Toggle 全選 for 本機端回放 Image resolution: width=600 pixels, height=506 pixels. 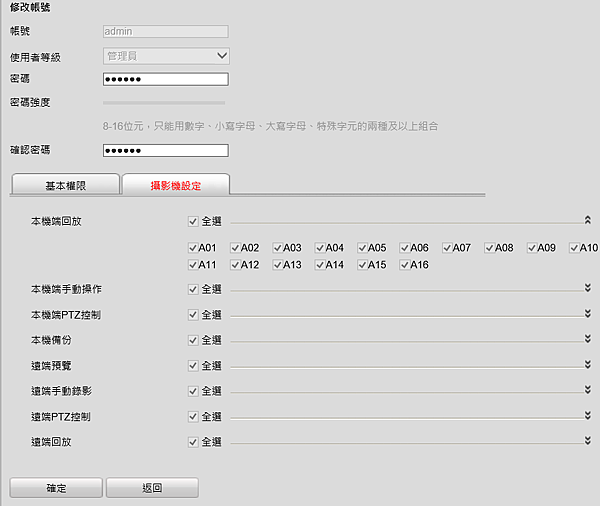(x=193, y=222)
